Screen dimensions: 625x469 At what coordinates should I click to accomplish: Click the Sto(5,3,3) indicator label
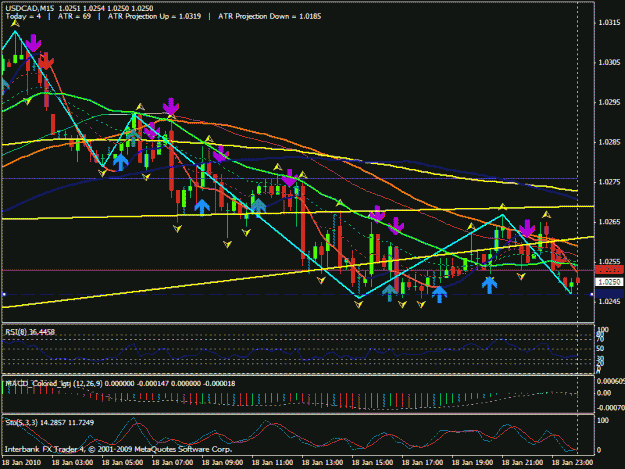21,422
